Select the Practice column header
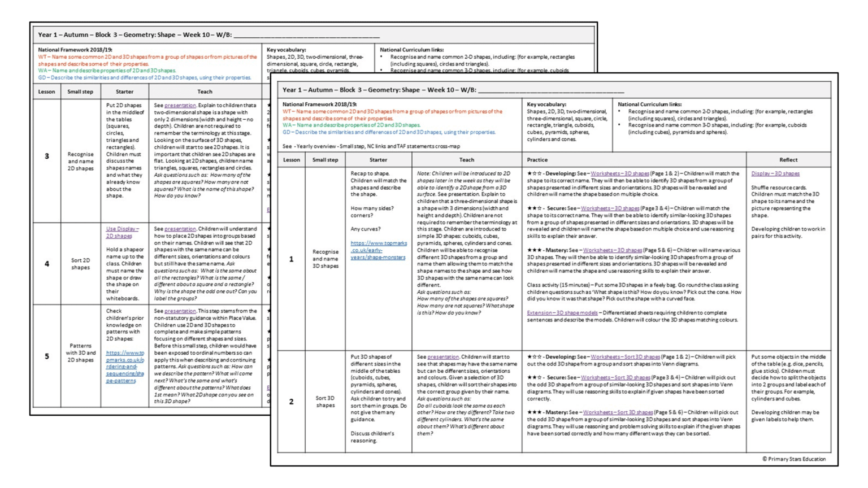 tap(537, 160)
